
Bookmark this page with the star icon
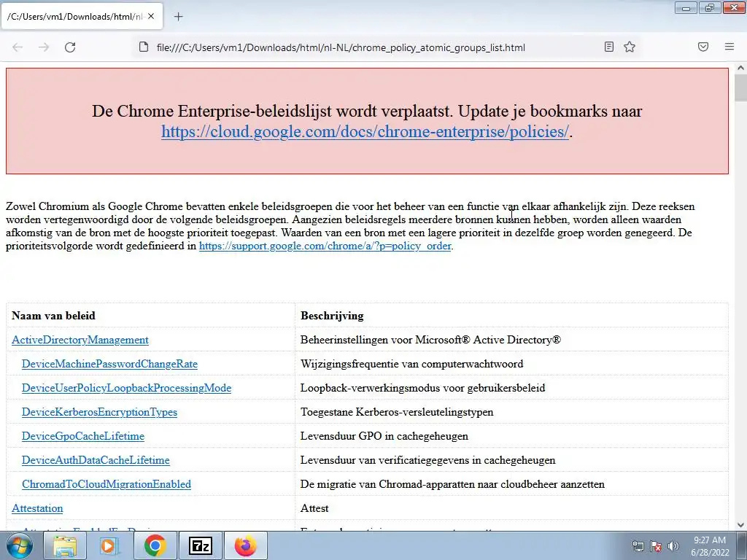click(x=630, y=47)
